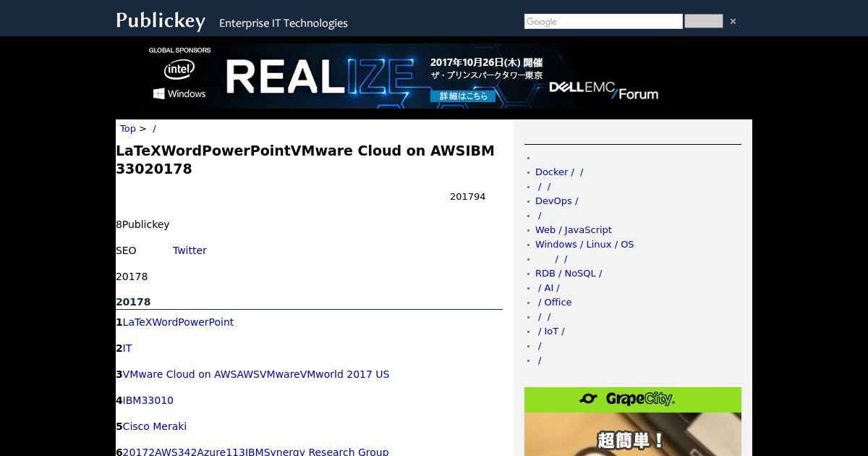Image resolution: width=868 pixels, height=456 pixels.
Task: Click the 超簡単 ad image
Action: 633,434
